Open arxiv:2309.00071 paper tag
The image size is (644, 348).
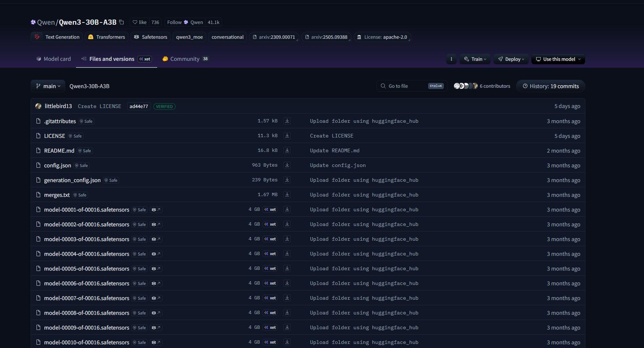274,37
